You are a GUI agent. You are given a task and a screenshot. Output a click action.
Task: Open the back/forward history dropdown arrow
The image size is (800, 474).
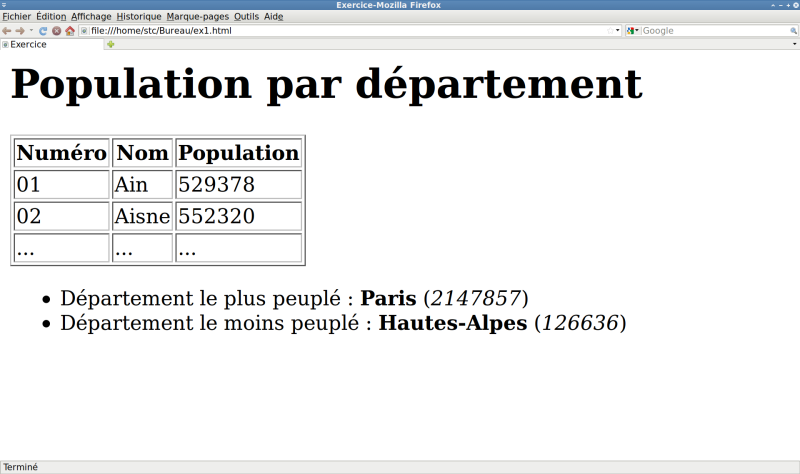click(x=31, y=30)
